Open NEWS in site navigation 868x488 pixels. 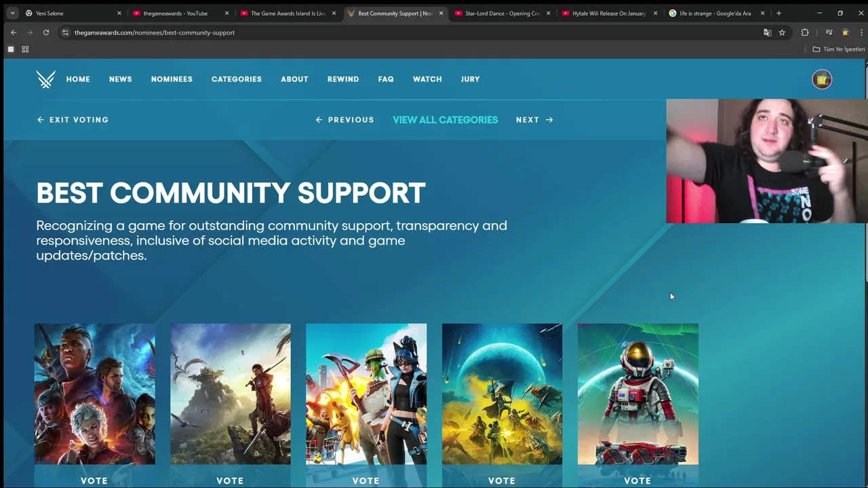pyautogui.click(x=121, y=79)
